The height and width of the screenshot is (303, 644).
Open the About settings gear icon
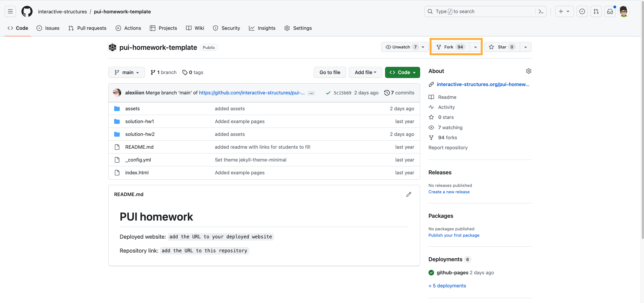coord(528,71)
